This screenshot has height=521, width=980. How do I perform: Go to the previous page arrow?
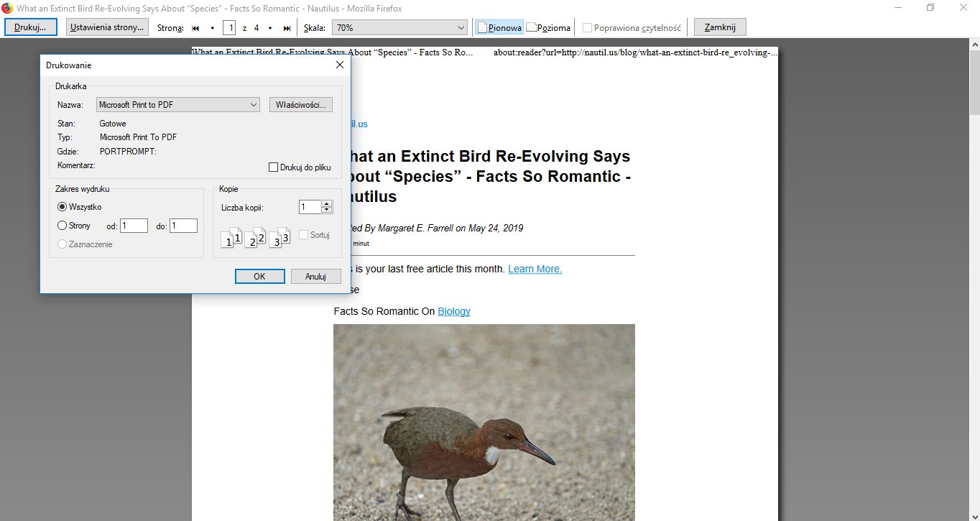point(212,28)
